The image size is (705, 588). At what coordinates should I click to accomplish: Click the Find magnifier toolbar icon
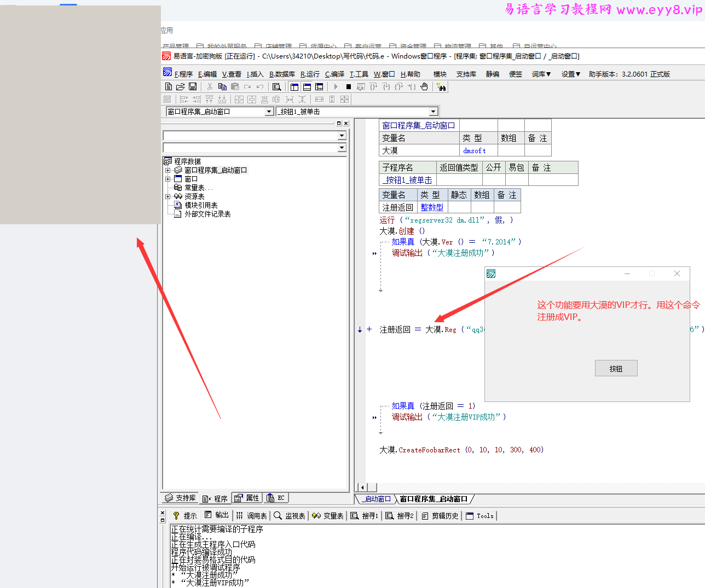tap(277, 86)
